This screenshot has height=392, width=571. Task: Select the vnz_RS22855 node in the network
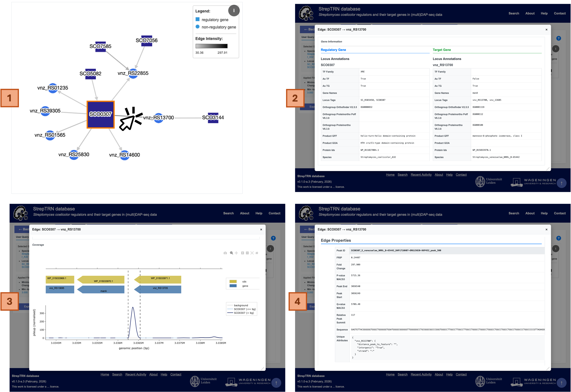133,73
